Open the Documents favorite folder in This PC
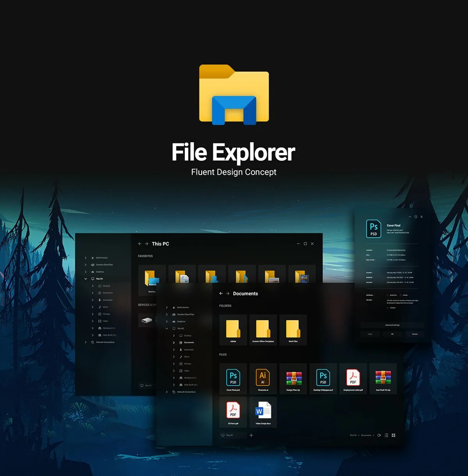The width and height of the screenshot is (468, 476). 182,274
